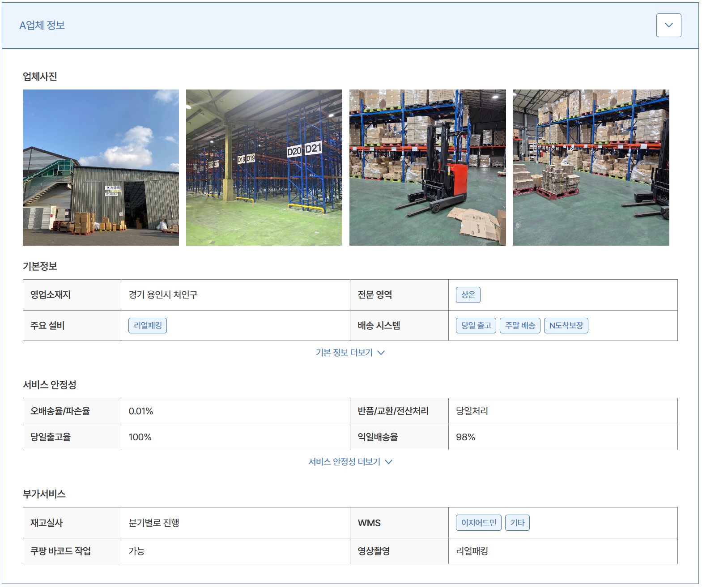Click the WMS label cell
This screenshot has width=702, height=588.
[x=399, y=523]
